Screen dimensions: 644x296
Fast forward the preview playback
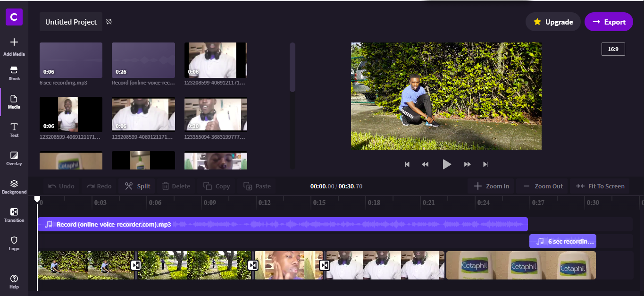467,164
